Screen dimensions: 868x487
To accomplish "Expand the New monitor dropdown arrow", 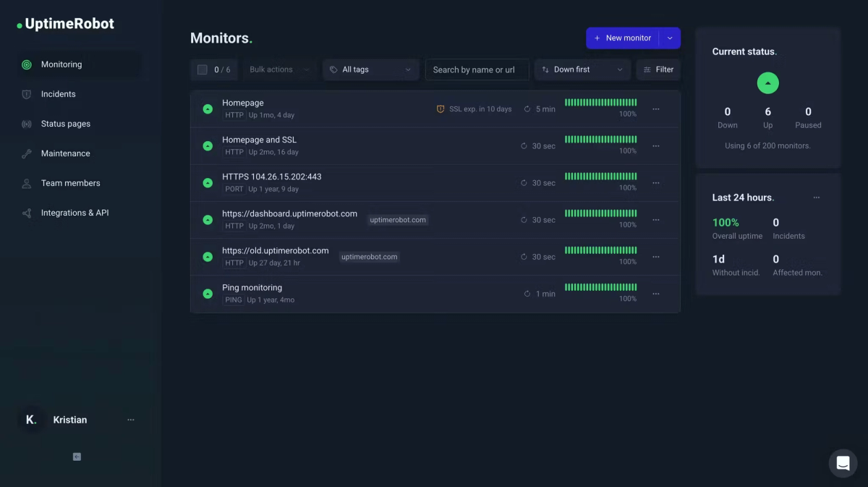I will point(670,38).
